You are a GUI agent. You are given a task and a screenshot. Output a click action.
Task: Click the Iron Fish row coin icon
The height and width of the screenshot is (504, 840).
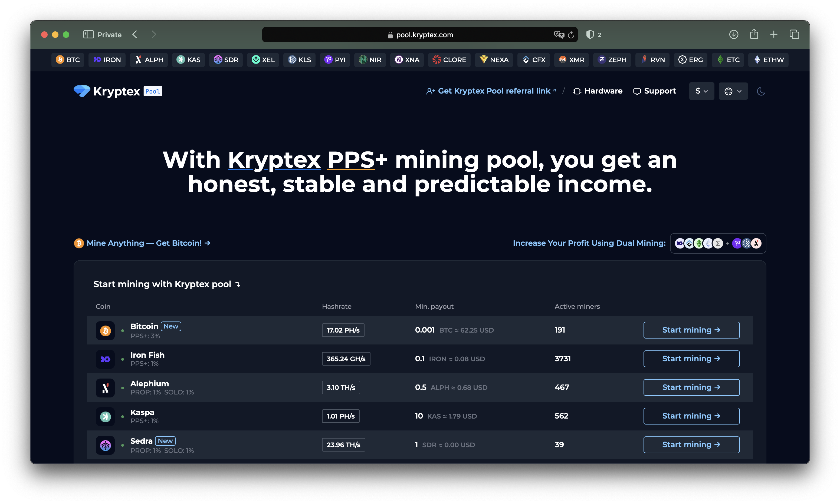coord(105,359)
